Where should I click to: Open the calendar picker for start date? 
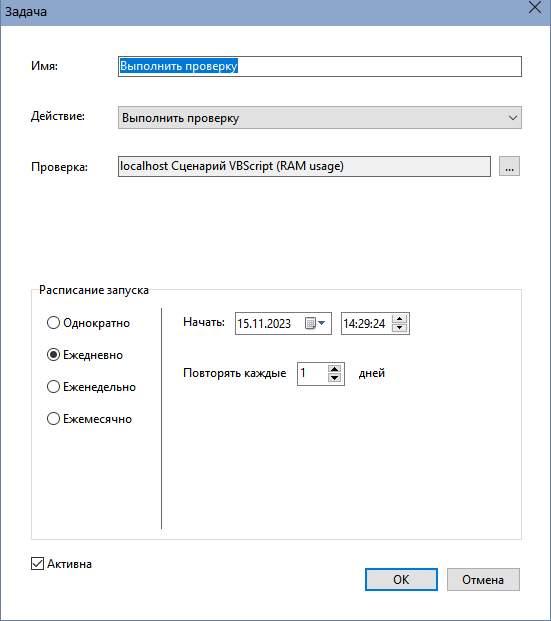[x=310, y=324]
